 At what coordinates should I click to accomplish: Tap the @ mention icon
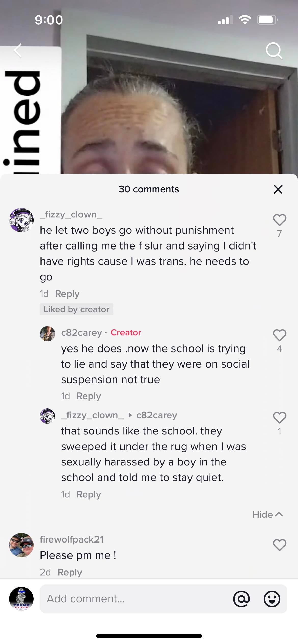click(x=241, y=599)
